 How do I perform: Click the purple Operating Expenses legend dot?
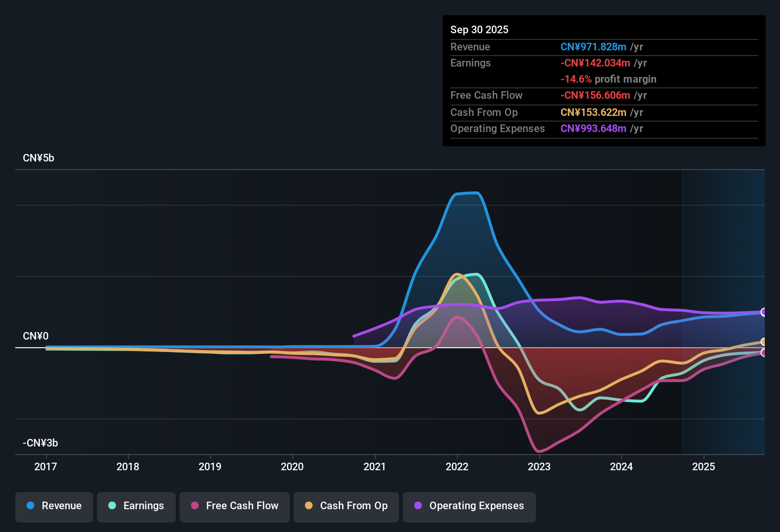click(417, 506)
